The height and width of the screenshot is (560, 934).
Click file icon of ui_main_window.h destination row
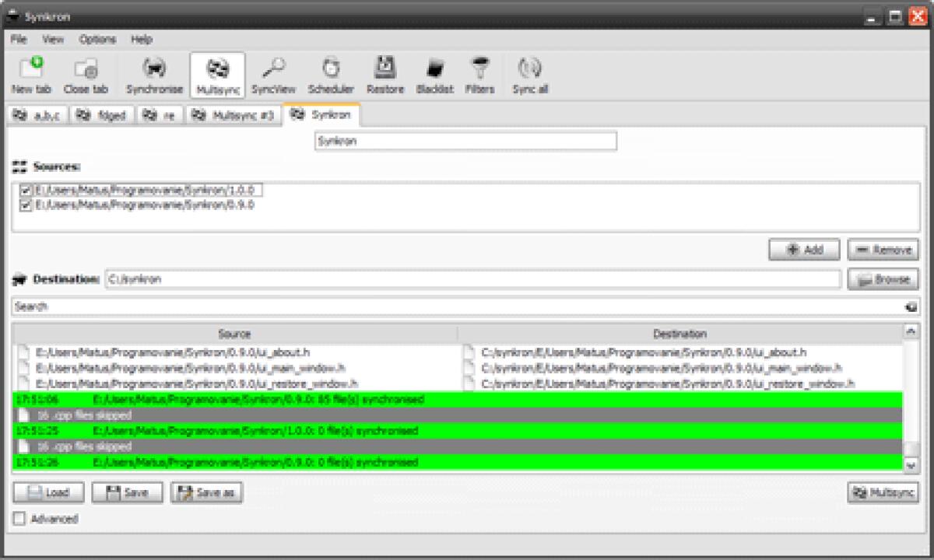coord(469,368)
